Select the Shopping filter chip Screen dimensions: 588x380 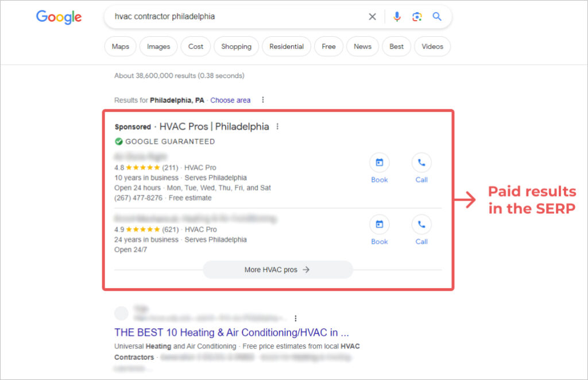(236, 47)
